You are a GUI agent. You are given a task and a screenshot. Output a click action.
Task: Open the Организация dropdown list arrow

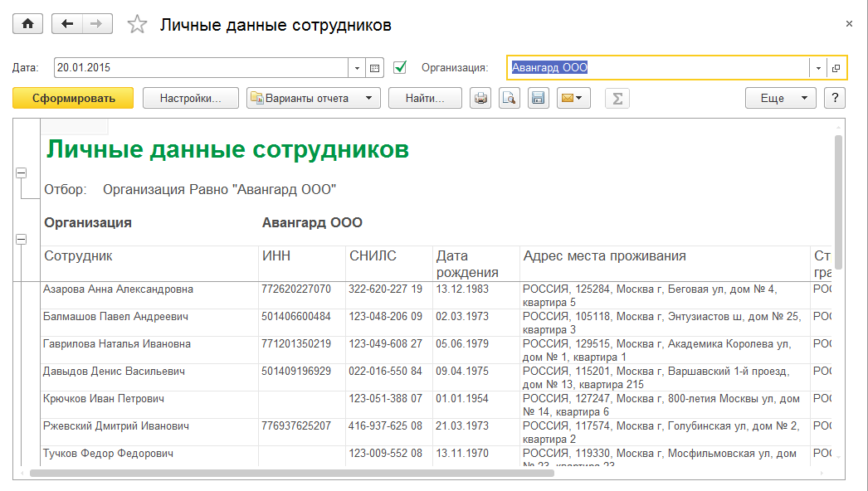coord(818,68)
